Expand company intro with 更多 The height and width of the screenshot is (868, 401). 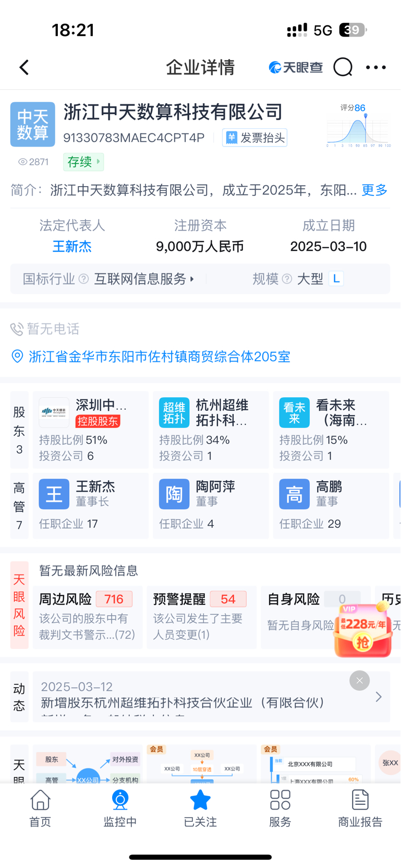(x=374, y=190)
